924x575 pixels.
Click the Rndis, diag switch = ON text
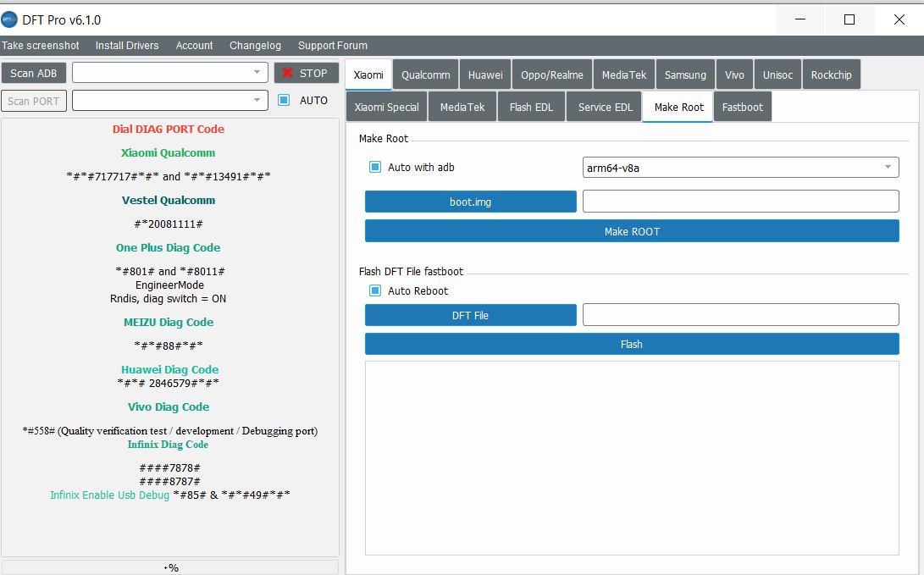[168, 299]
